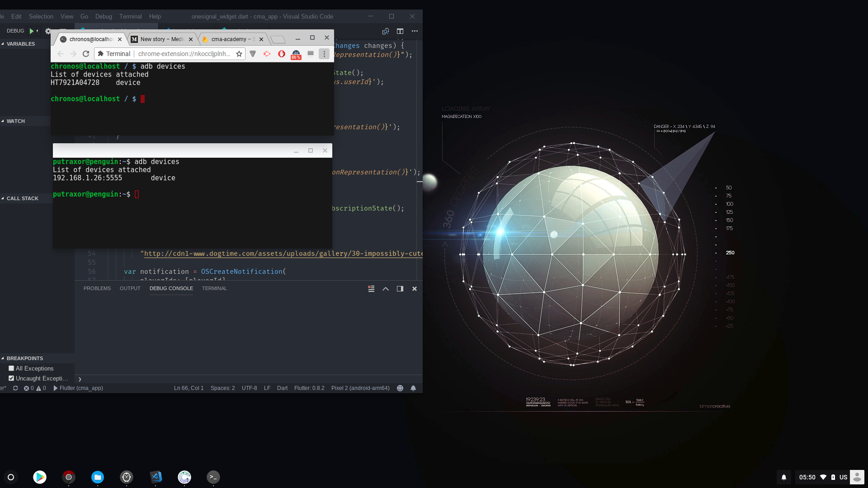Go back in the Chrome browser

click(x=61, y=54)
